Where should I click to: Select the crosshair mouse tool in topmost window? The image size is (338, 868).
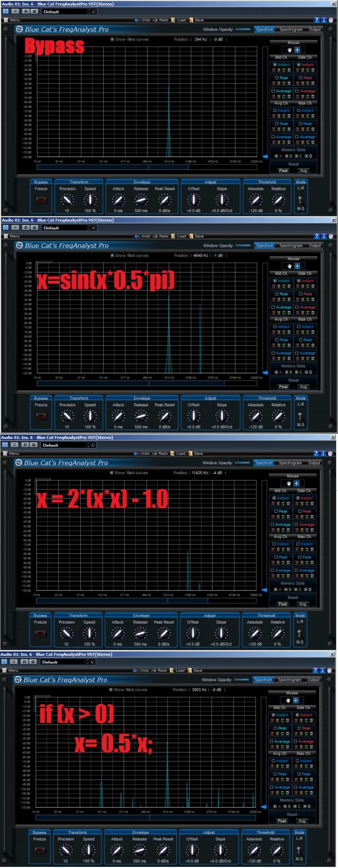(x=296, y=50)
